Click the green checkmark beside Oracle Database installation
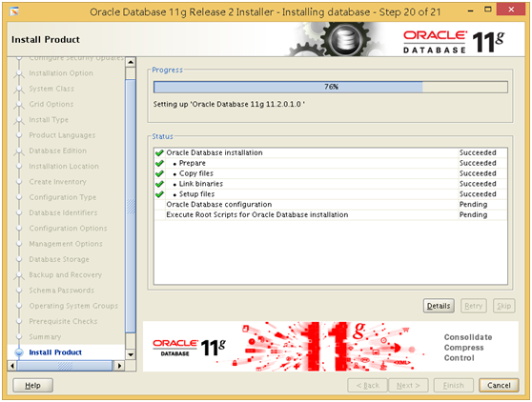The image size is (532, 402). click(x=159, y=152)
